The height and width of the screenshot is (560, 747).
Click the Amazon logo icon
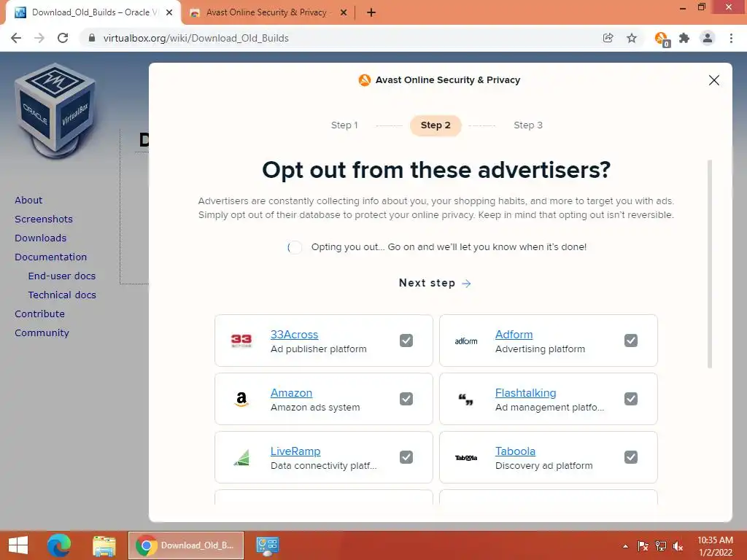[241, 399]
